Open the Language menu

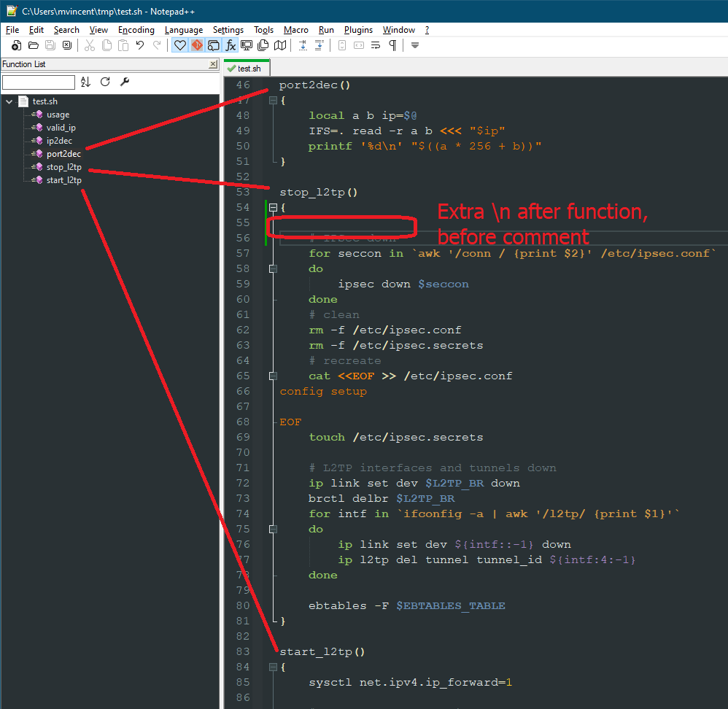(x=184, y=30)
